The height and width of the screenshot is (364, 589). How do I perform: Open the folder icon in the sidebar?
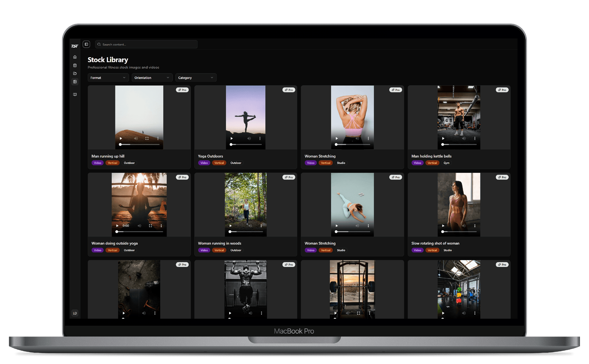(75, 74)
